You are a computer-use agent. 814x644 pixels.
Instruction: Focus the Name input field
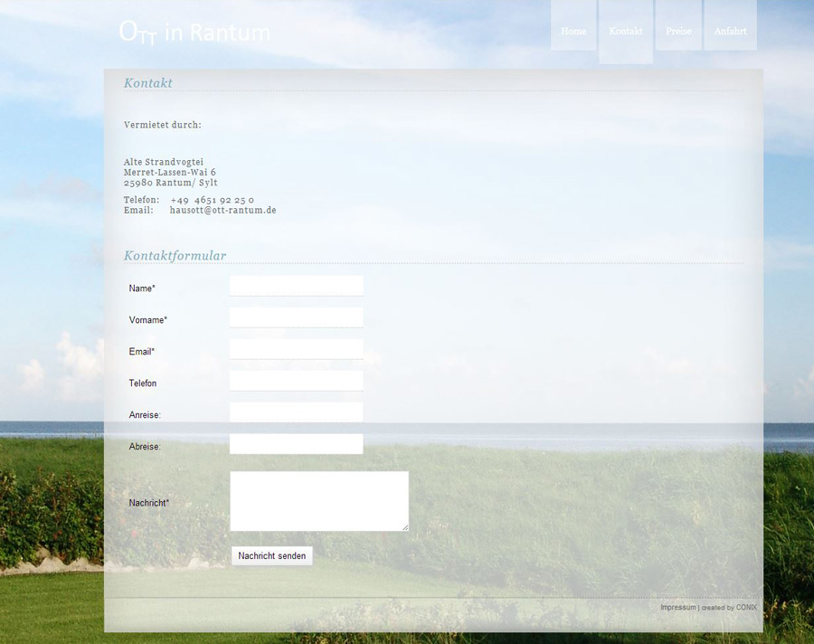pos(296,286)
